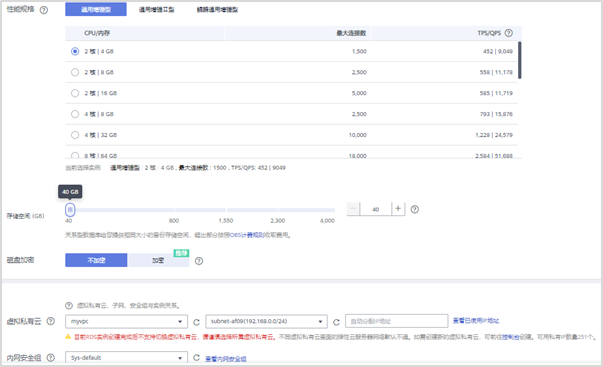Click help icon beside storage stepper
603x367 pixels.
(x=415, y=209)
